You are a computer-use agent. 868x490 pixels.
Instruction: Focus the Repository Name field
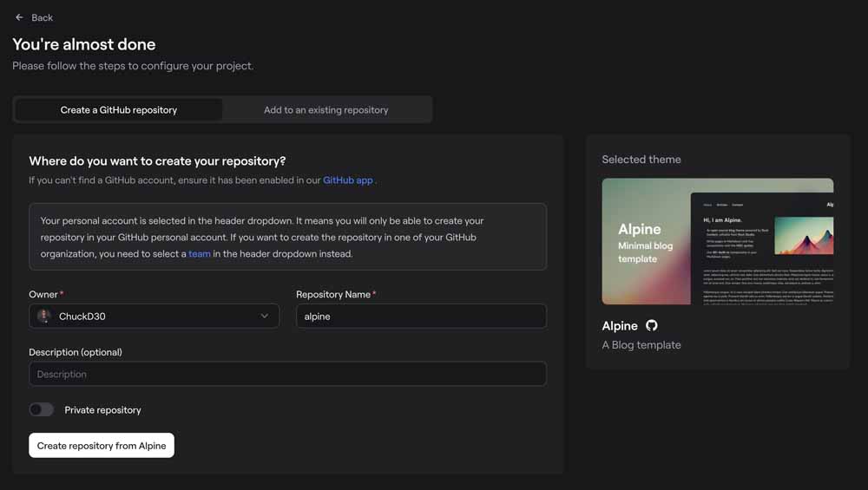[x=421, y=317]
